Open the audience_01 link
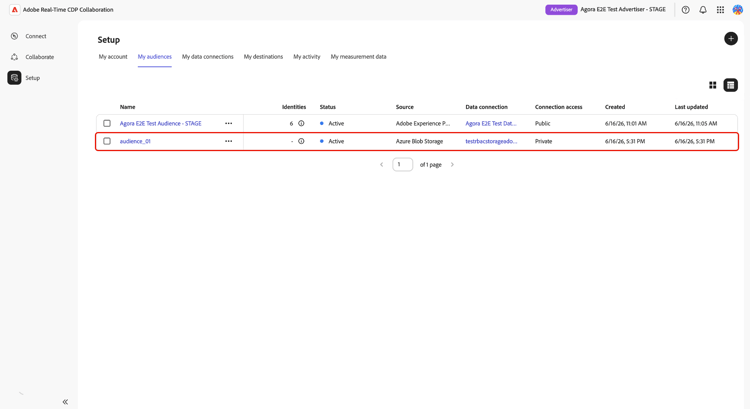750x409 pixels. [135, 141]
